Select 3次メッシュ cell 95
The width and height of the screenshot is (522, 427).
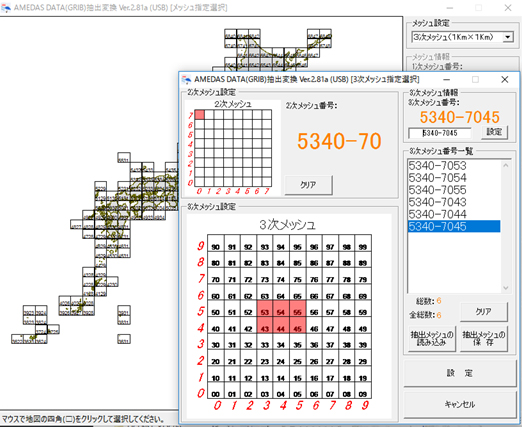[x=297, y=243]
